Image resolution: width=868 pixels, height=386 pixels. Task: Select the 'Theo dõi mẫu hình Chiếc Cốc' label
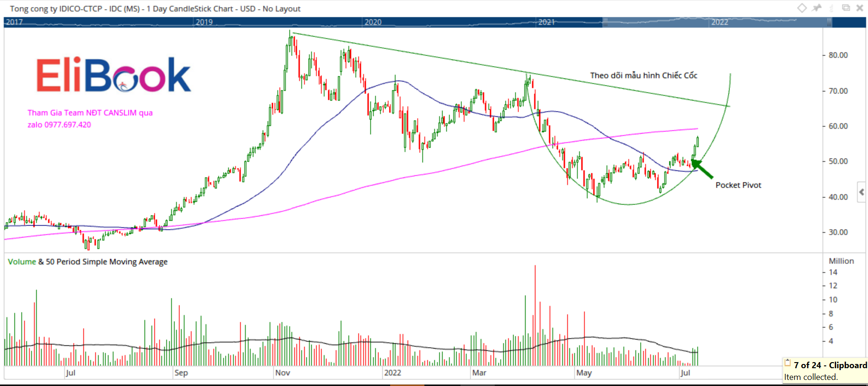(643, 75)
